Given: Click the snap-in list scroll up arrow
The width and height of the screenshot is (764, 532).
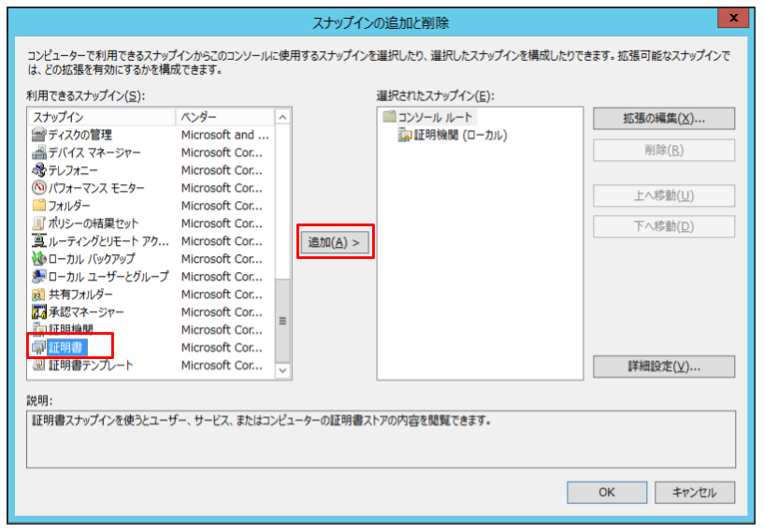Looking at the screenshot, I should tap(282, 118).
